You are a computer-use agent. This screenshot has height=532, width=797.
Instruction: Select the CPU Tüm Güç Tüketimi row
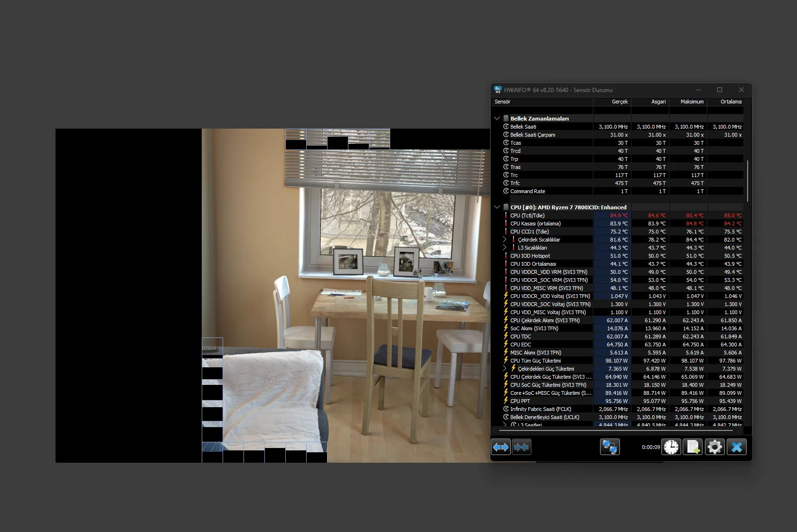click(618, 361)
